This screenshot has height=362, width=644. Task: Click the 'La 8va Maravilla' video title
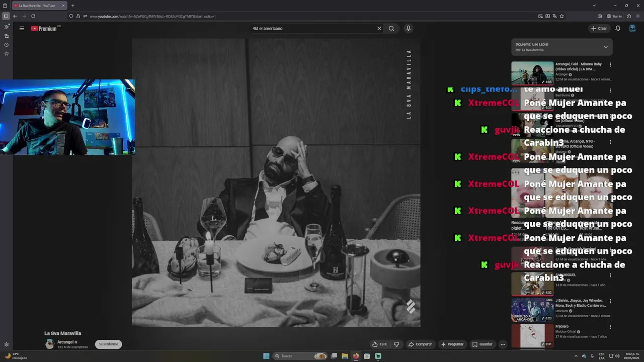(x=62, y=333)
